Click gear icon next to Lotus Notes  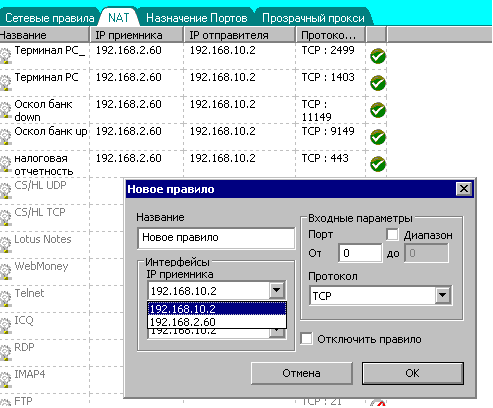click(x=5, y=245)
